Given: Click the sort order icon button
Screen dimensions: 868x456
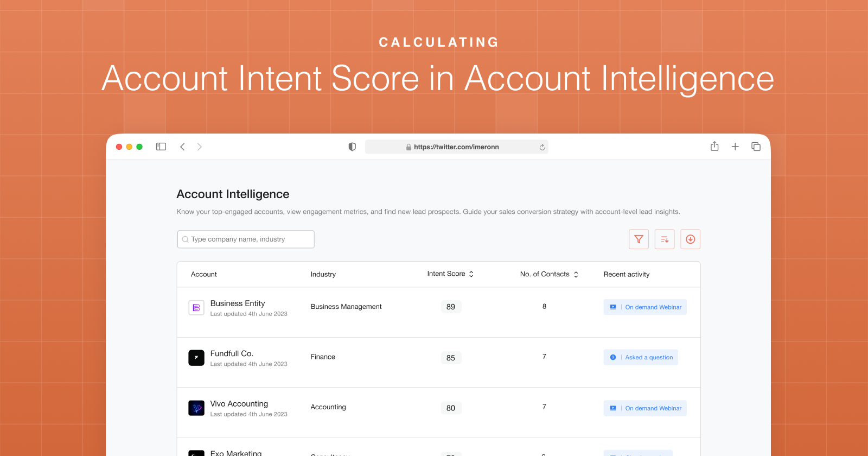Looking at the screenshot, I should click(665, 239).
